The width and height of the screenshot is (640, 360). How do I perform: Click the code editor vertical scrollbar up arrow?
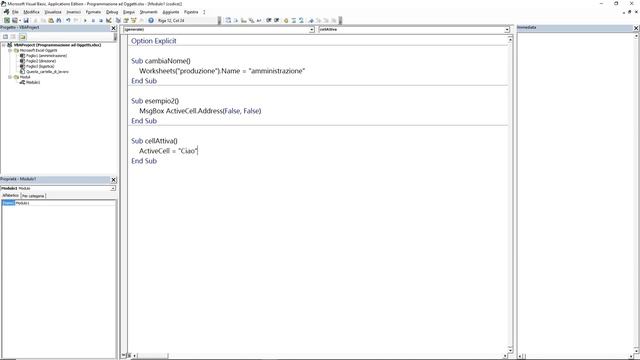510,39
